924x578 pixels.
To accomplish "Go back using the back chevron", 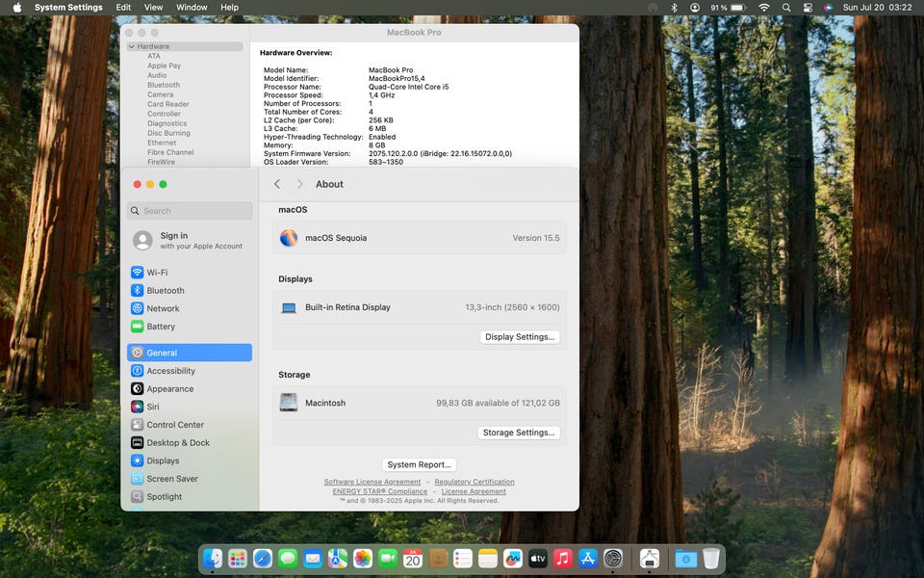I will 277,184.
